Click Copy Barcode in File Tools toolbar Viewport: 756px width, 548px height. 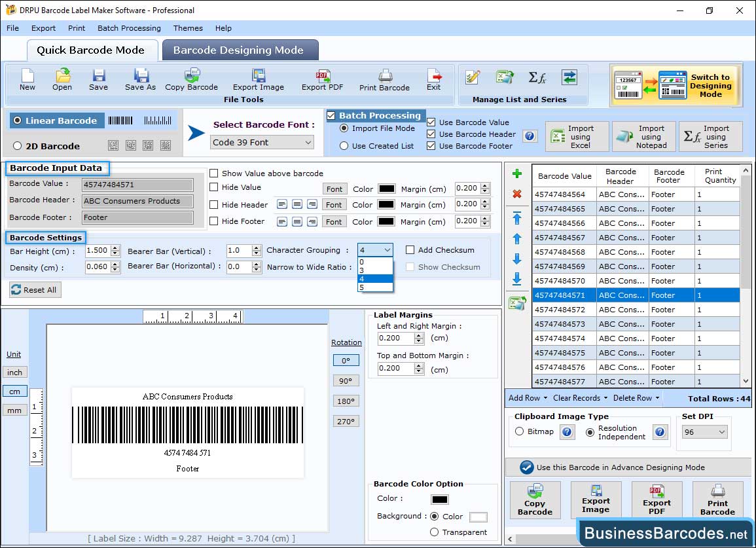[x=191, y=80]
